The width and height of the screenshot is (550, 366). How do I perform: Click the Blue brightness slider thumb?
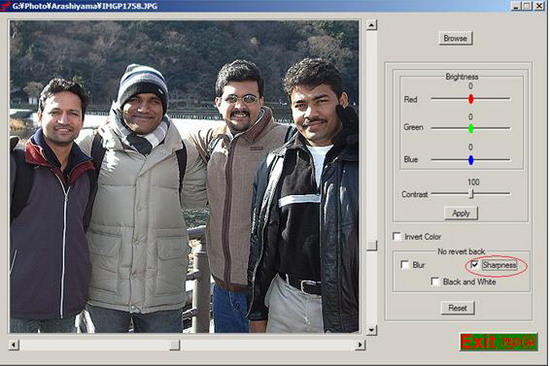(x=471, y=160)
